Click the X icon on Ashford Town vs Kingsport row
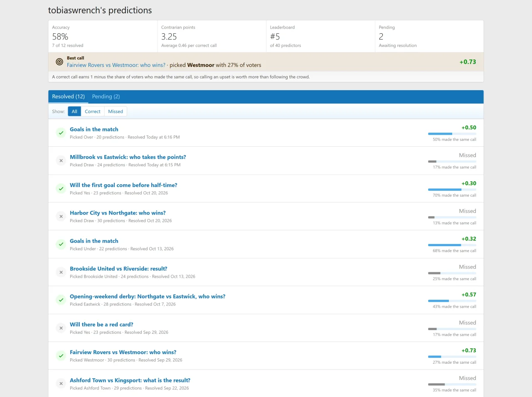532x397 pixels. click(x=61, y=383)
